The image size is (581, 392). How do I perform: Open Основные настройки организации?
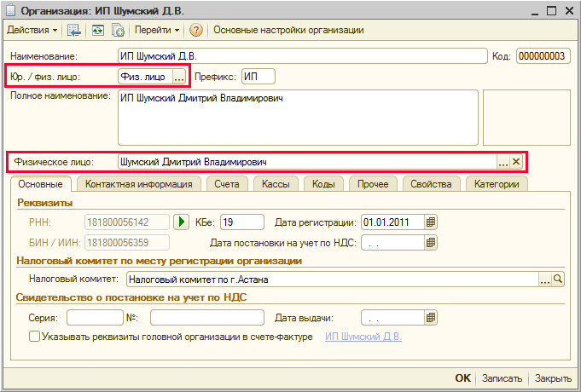tap(288, 31)
